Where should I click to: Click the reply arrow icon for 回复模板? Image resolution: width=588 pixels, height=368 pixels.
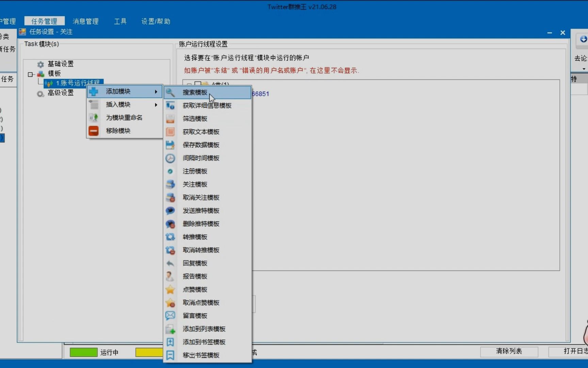[x=170, y=263]
